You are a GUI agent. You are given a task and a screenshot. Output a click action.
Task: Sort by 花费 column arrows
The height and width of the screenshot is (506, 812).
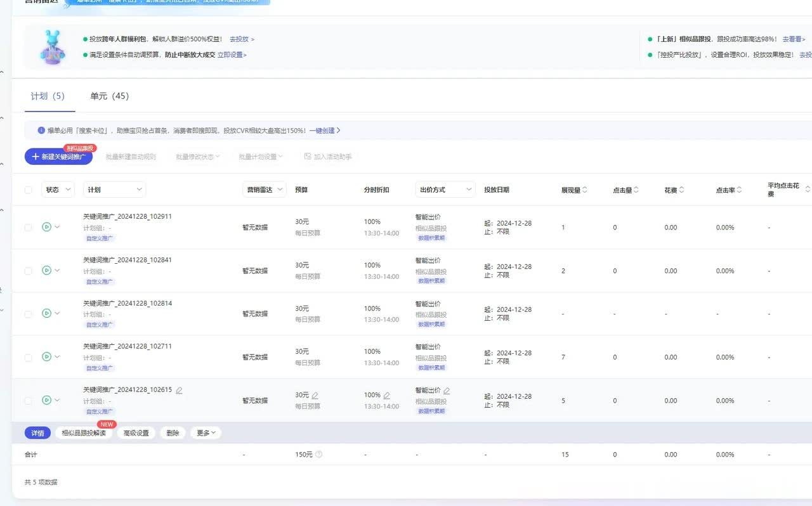(x=681, y=190)
